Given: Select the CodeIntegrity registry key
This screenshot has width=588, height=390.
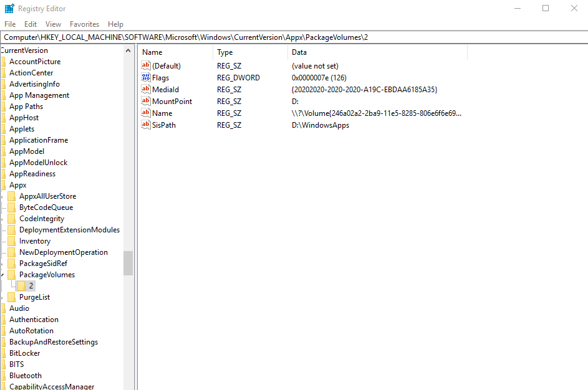Looking at the screenshot, I should point(41,219).
